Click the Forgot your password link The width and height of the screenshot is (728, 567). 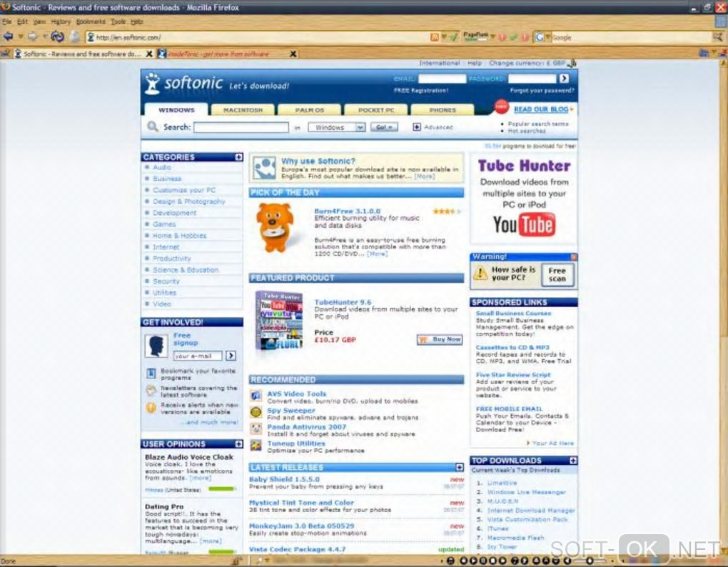pyautogui.click(x=542, y=91)
